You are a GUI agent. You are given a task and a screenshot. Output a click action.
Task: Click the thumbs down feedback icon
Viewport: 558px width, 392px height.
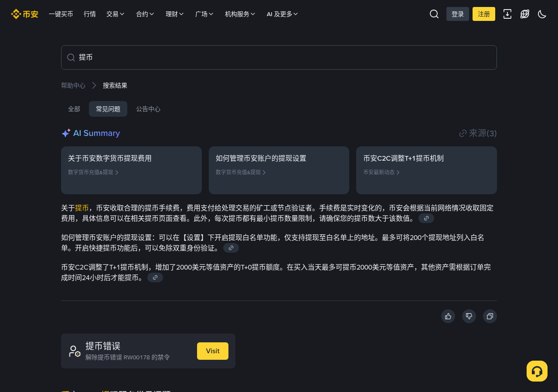[x=469, y=316]
